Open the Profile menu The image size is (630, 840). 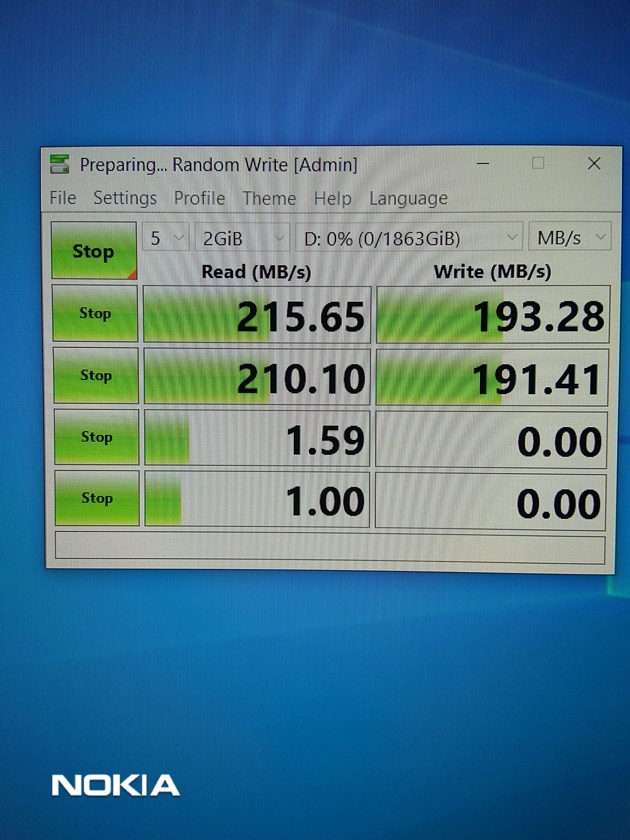(x=199, y=198)
